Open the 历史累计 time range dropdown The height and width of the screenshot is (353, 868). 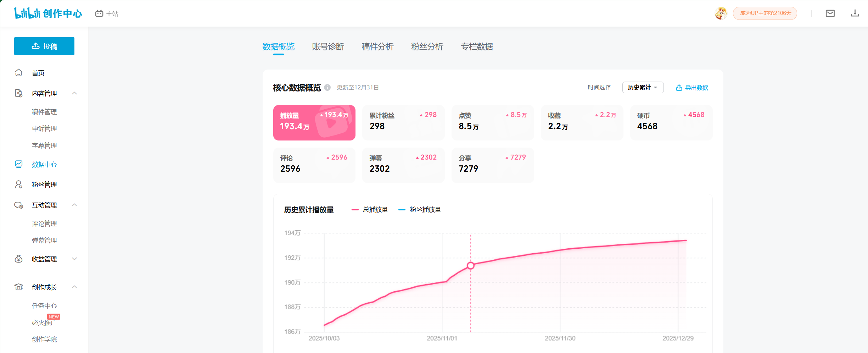[643, 87]
